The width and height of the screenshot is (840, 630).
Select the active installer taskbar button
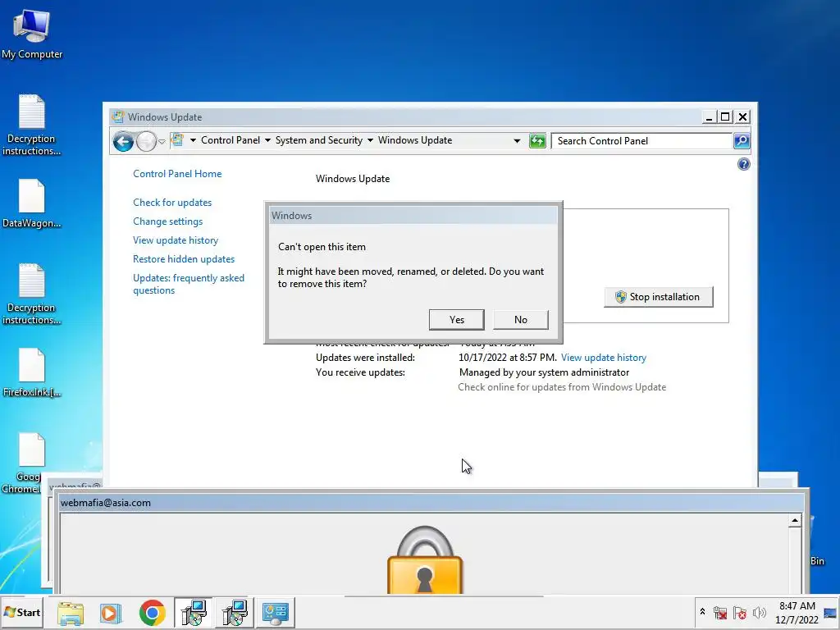coord(194,613)
